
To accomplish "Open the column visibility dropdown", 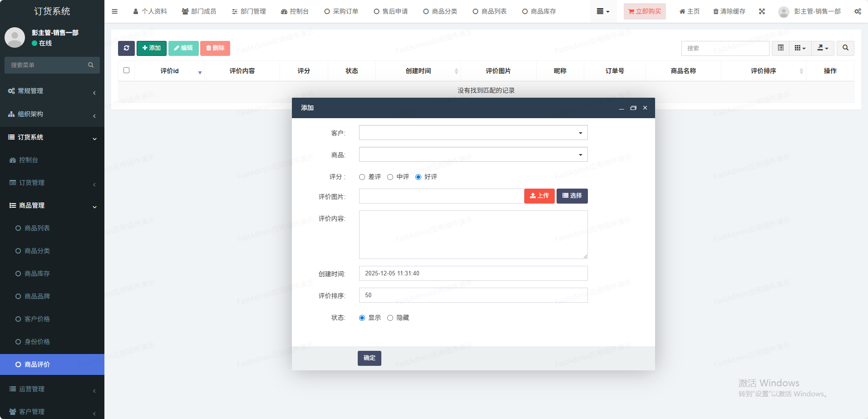I will point(800,48).
